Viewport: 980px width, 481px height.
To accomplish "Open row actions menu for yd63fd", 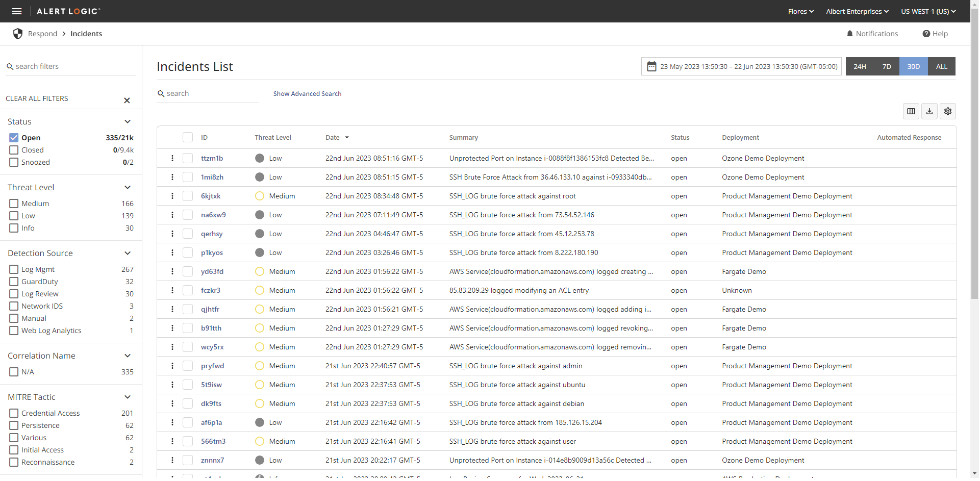I will tap(172, 271).
